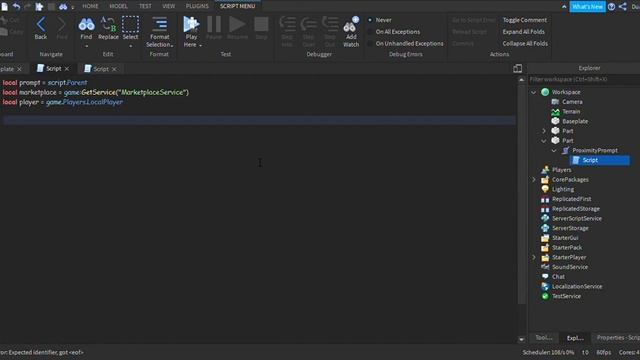This screenshot has width=640, height=360.
Task: Click the share icon near What's New
Action: coord(622,7)
